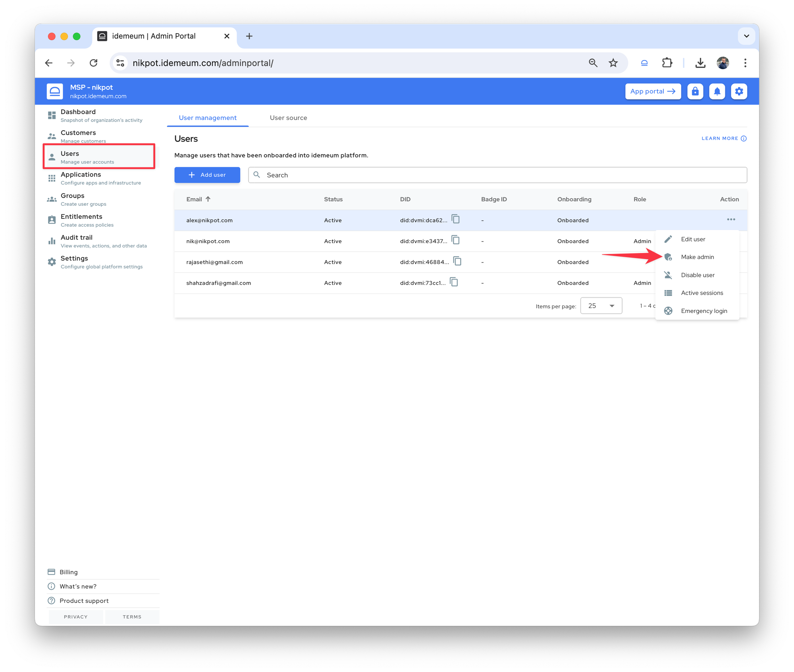794x672 pixels.
Task: Open Items per page dropdown
Action: click(x=601, y=306)
